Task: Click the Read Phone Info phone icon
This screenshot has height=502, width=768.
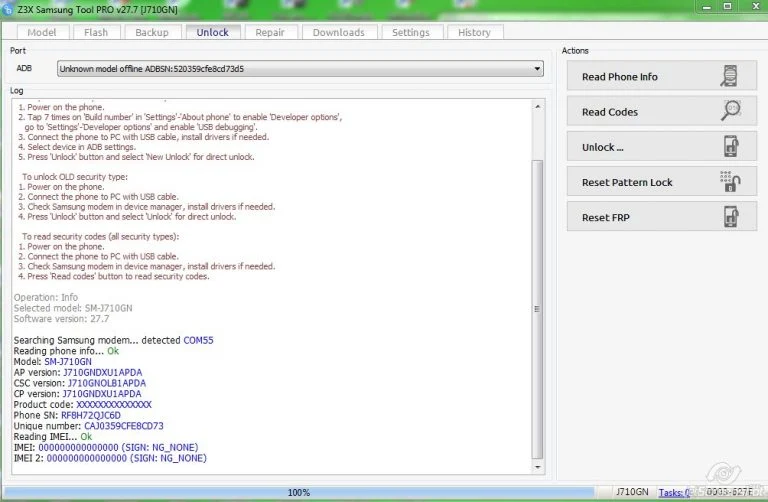Action: [x=729, y=76]
